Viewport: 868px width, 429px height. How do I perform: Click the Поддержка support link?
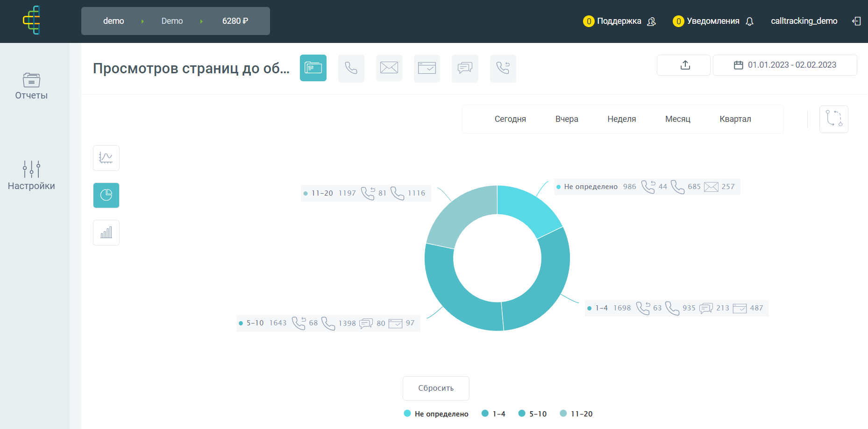[x=619, y=21]
